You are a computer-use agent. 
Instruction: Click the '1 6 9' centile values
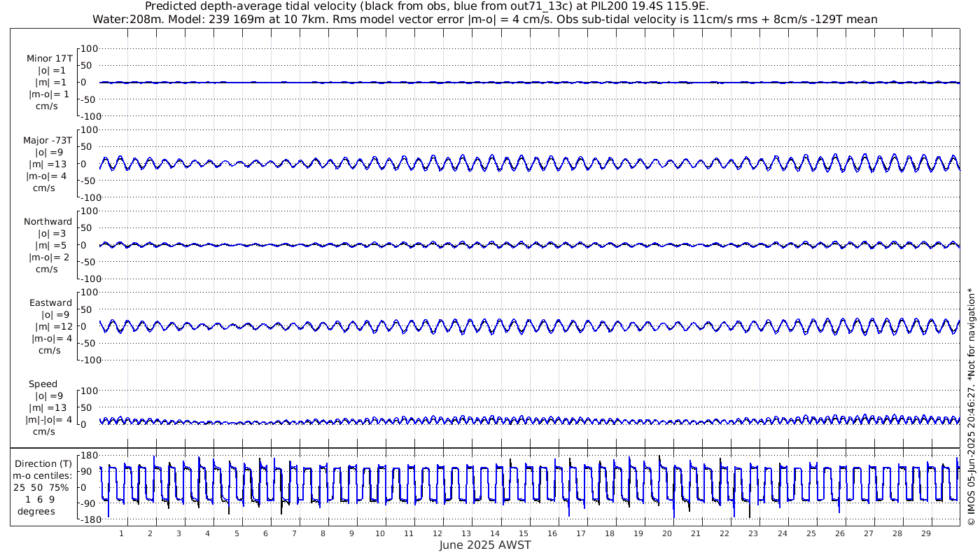(x=41, y=500)
